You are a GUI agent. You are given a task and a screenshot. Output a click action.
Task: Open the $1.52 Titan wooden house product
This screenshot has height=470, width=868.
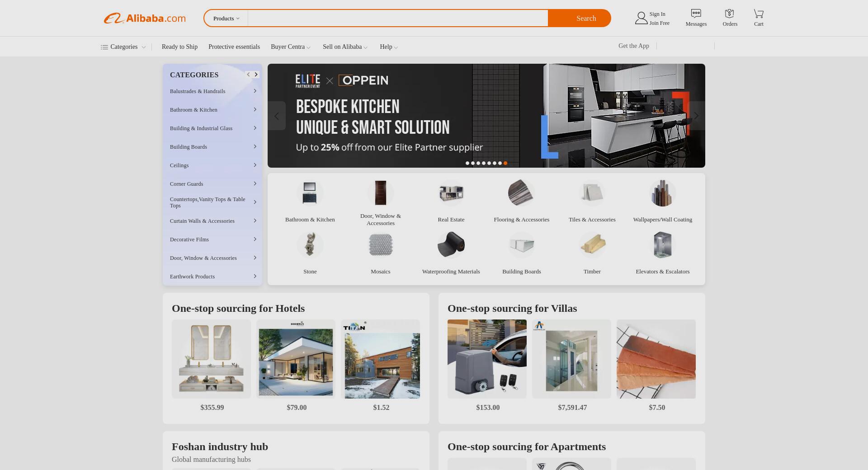[380, 359]
